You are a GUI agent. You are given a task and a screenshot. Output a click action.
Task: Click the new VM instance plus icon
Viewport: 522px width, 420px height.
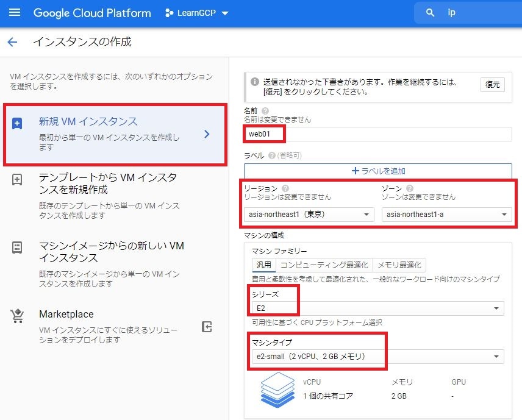click(17, 124)
